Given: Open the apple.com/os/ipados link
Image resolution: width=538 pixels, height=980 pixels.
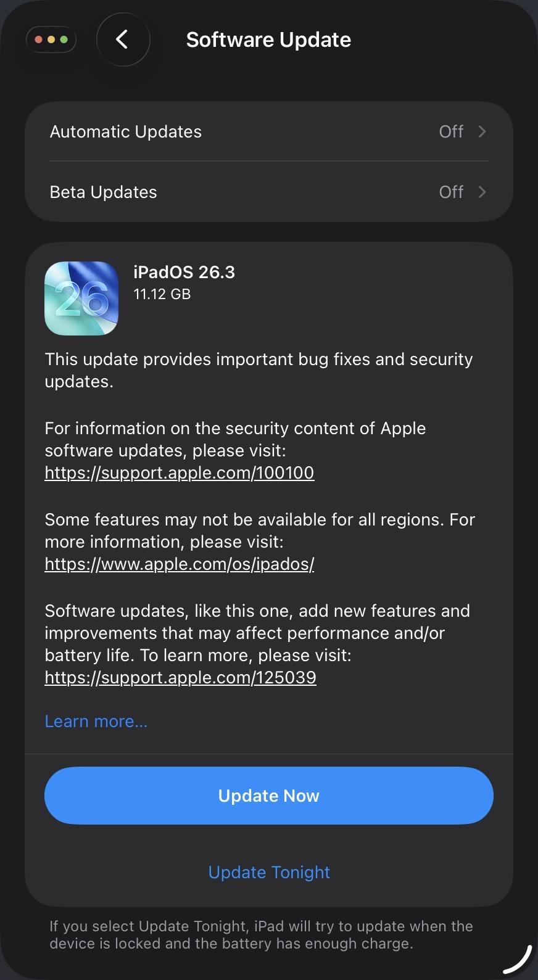Looking at the screenshot, I should 180,564.
